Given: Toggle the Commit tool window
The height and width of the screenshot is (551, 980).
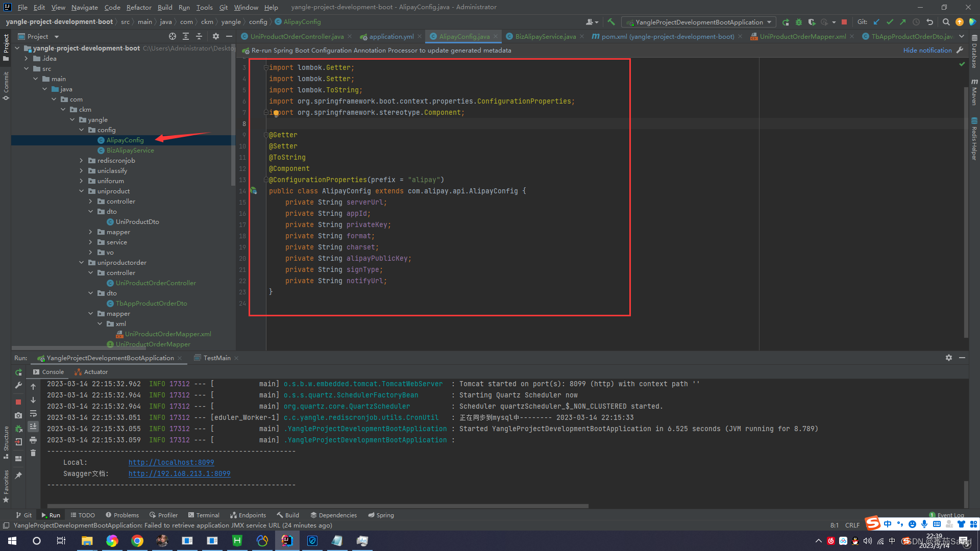Looking at the screenshot, I should 6,86.
